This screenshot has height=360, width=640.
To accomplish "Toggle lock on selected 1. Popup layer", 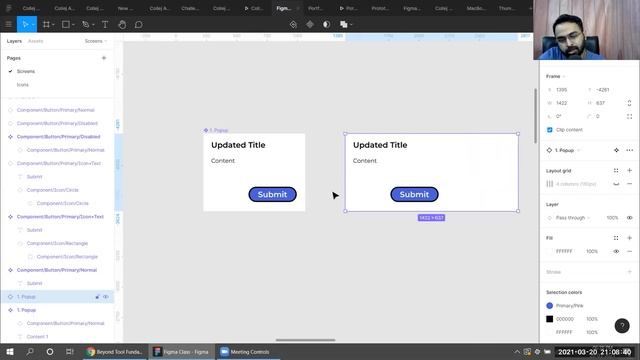I will click(x=97, y=297).
